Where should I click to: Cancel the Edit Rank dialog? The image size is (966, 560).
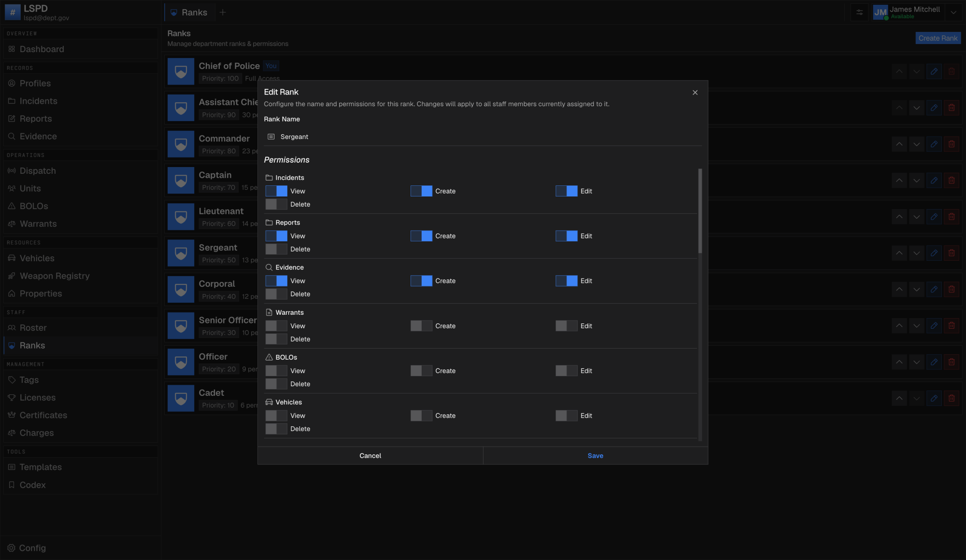pyautogui.click(x=370, y=456)
